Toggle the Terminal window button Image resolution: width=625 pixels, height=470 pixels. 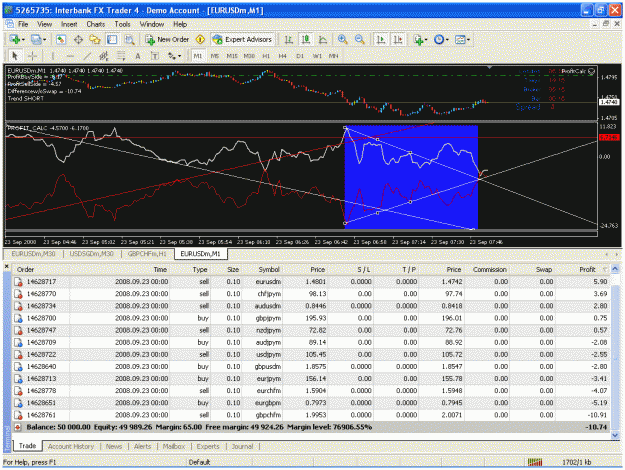(112, 39)
